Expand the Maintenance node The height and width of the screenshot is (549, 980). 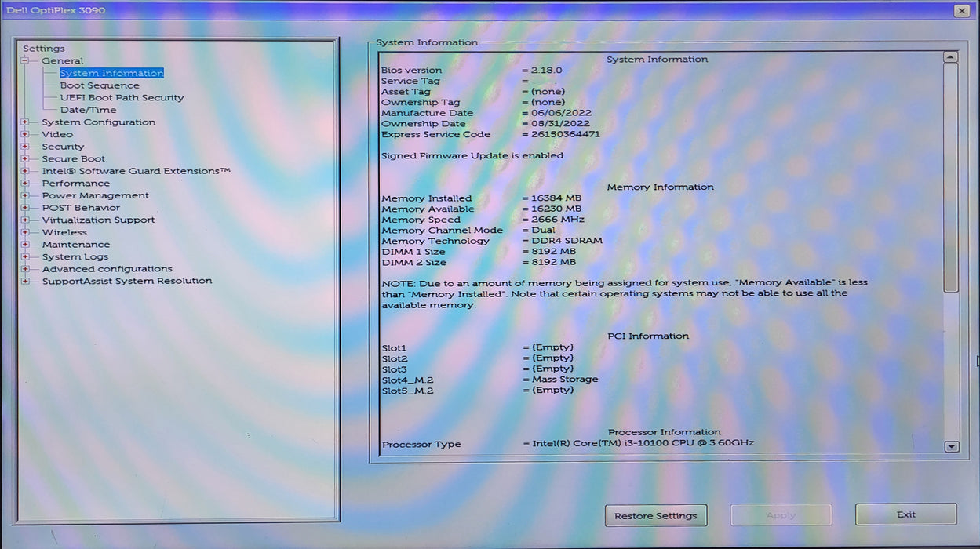[25, 245]
